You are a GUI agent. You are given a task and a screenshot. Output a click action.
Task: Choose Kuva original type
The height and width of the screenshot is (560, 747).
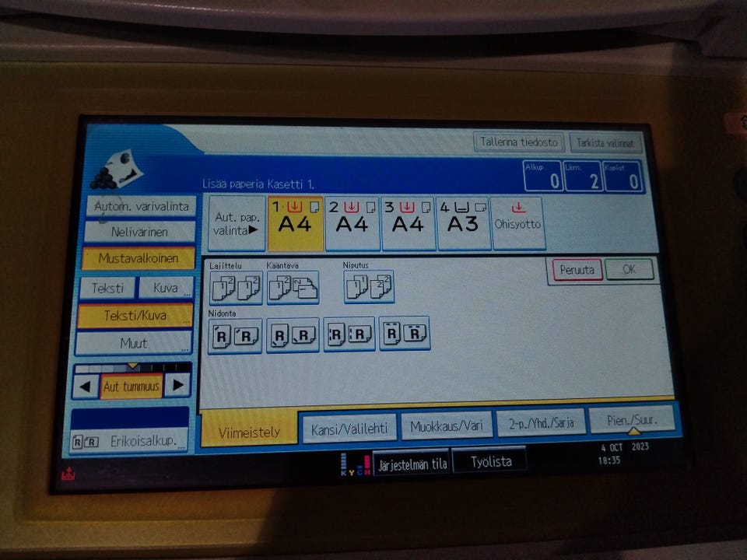(165, 288)
